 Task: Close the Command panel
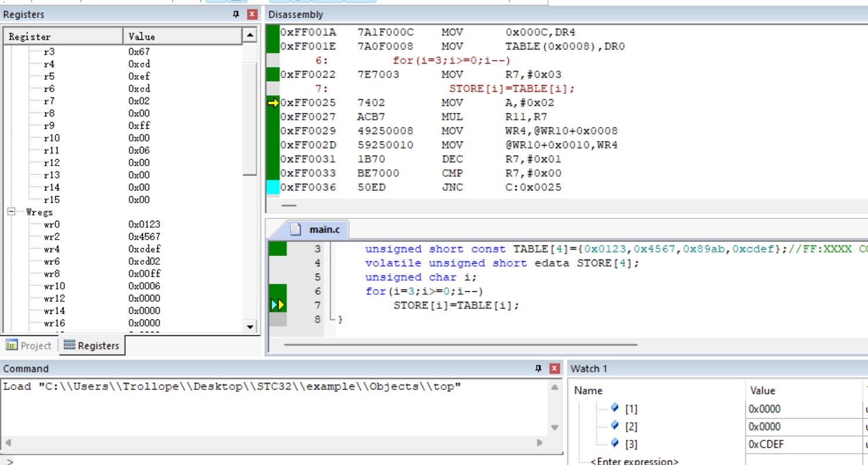point(554,369)
